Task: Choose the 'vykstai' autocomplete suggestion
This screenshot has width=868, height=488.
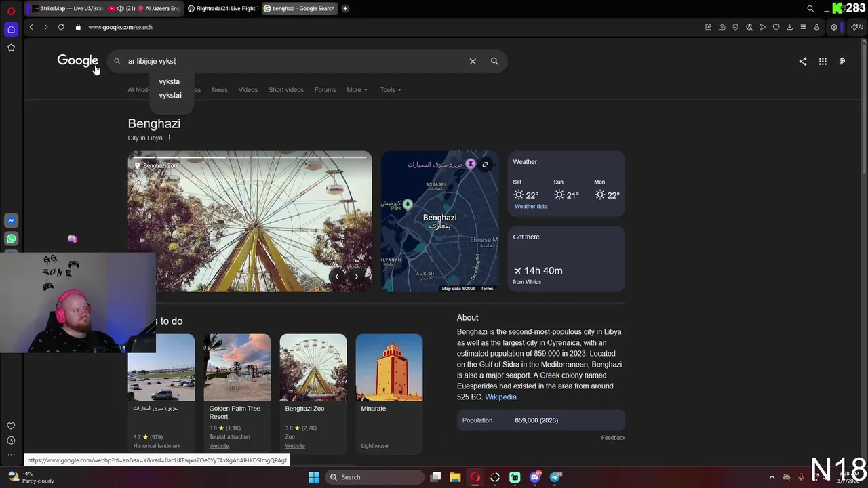Action: point(170,95)
